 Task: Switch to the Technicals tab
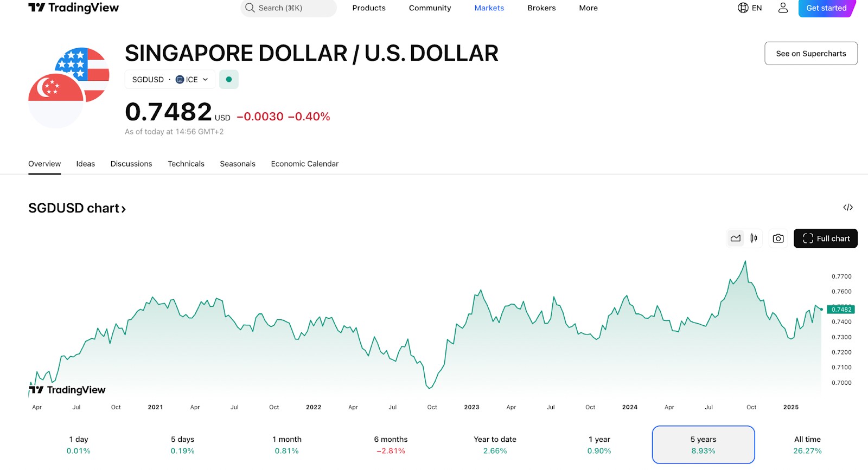(186, 164)
